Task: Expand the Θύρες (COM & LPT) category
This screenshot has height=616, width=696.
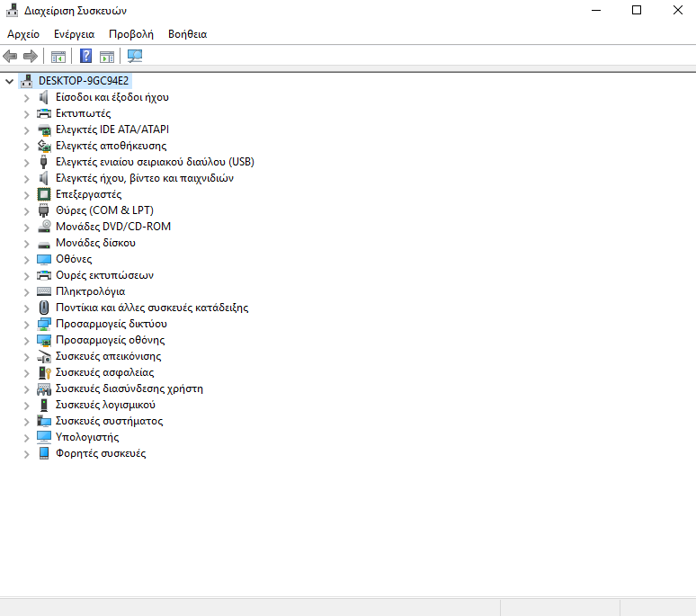Action: pos(26,210)
